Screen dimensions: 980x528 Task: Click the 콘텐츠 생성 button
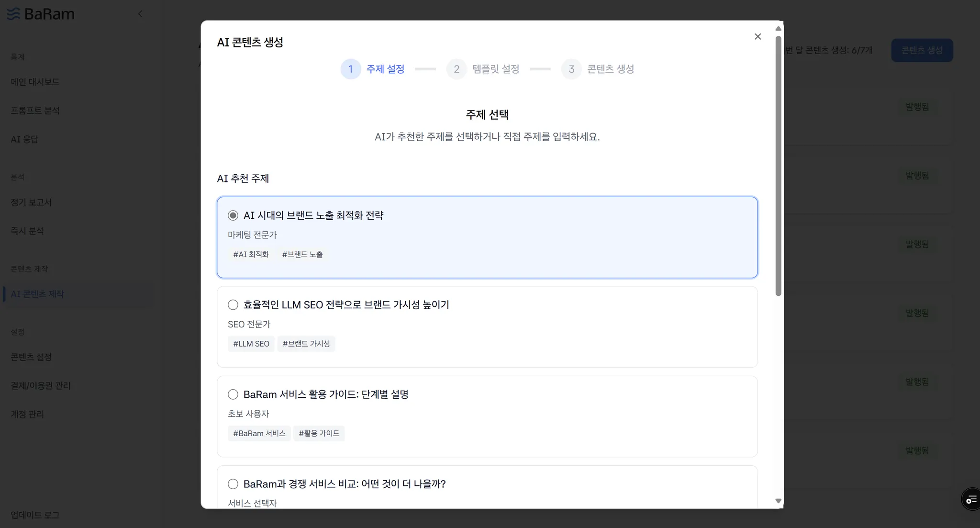[x=922, y=50]
